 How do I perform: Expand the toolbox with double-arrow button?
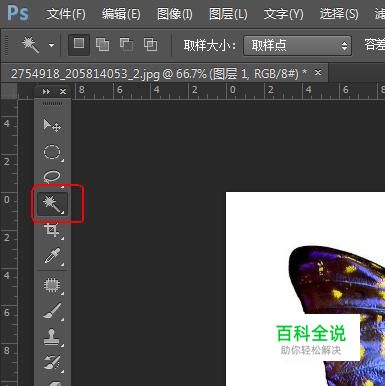point(46,91)
